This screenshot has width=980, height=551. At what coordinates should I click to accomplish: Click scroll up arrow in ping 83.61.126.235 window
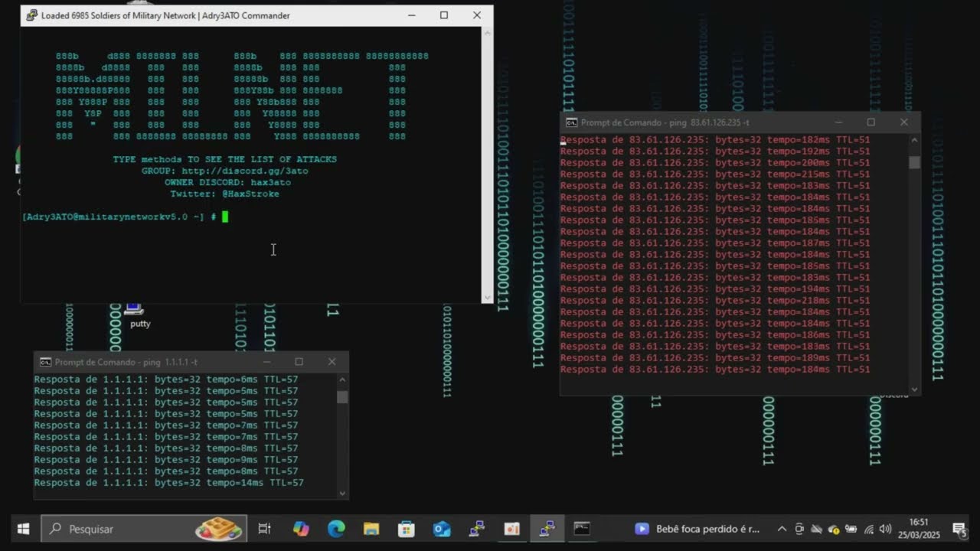pos(914,141)
